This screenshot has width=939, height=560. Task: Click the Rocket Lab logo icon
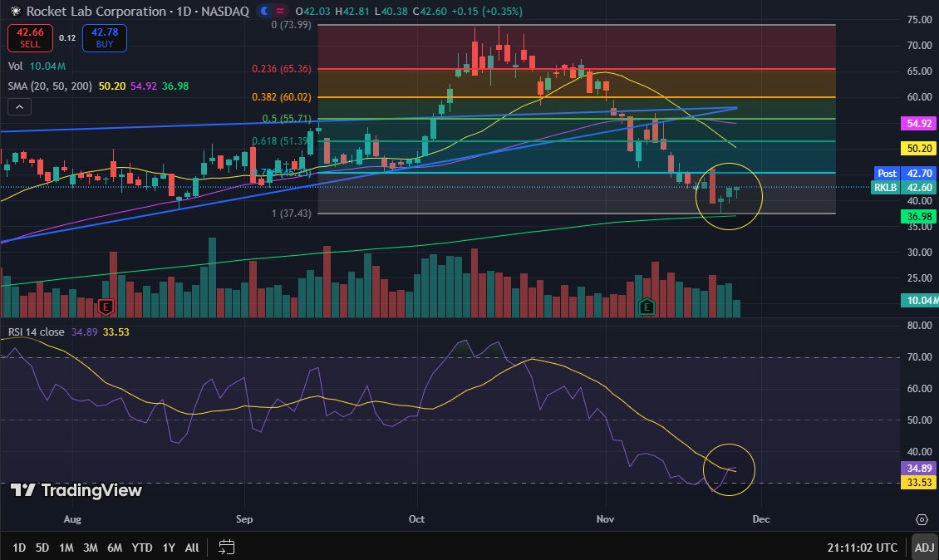pos(16,12)
